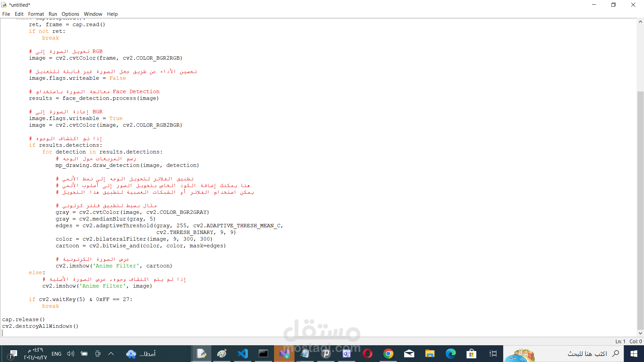
Task: Show hidden system tray icons
Action: pyautogui.click(x=111, y=354)
